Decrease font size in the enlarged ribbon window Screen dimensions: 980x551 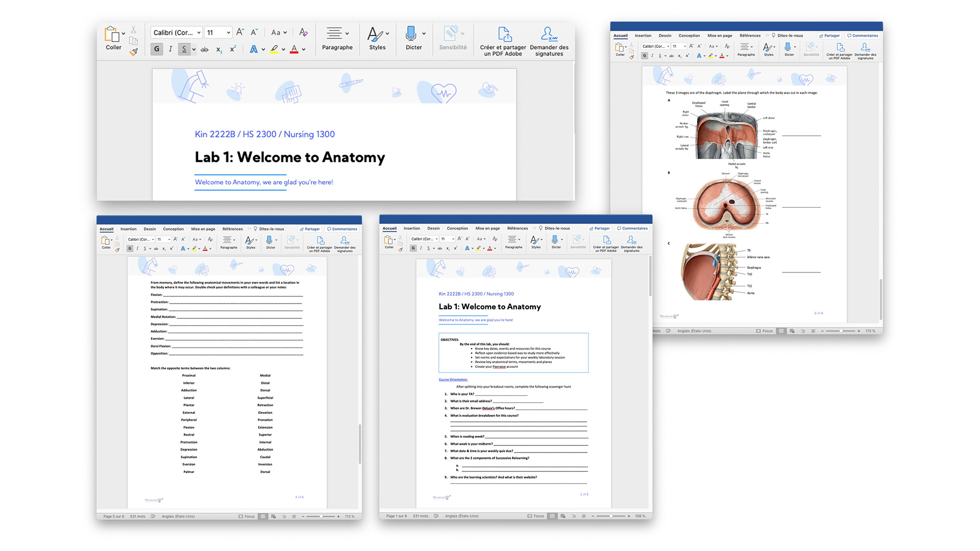[254, 32]
